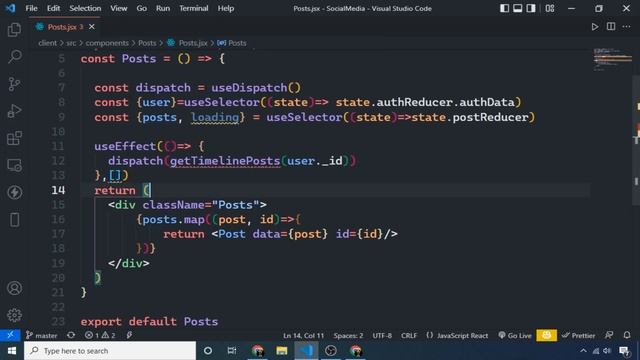Open the errors and warnings count in the status bar

[x=100, y=335]
